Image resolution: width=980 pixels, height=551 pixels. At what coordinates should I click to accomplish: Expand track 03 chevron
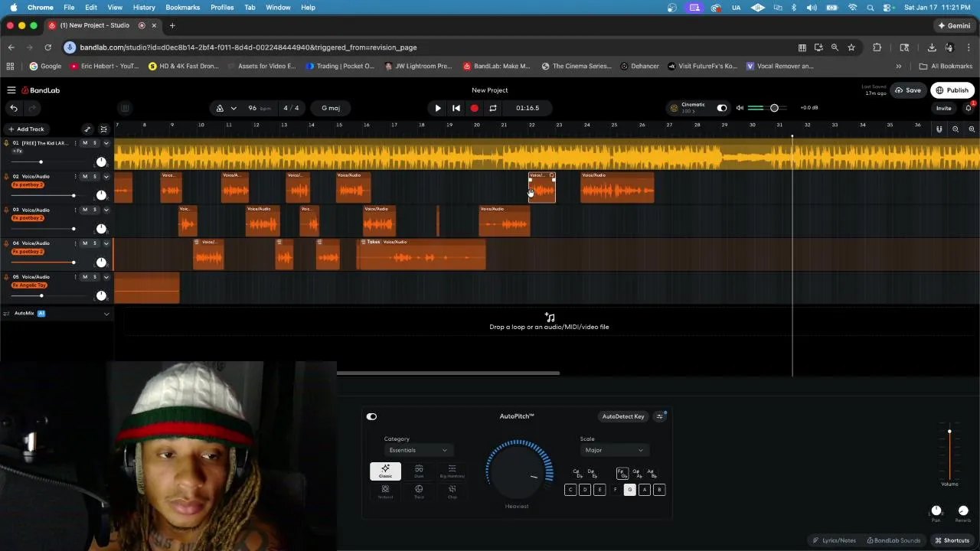coord(106,210)
